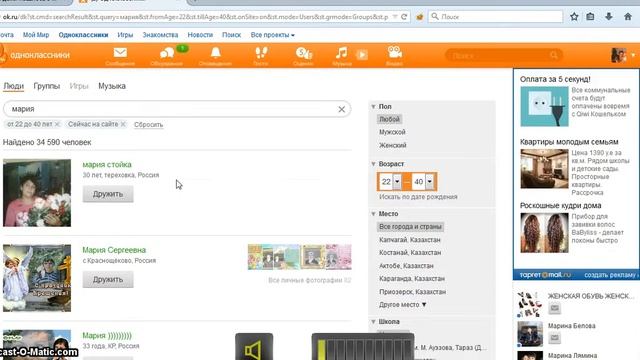Switch to the 'Группы' search tab
This screenshot has height=360, width=640.
coord(47,86)
